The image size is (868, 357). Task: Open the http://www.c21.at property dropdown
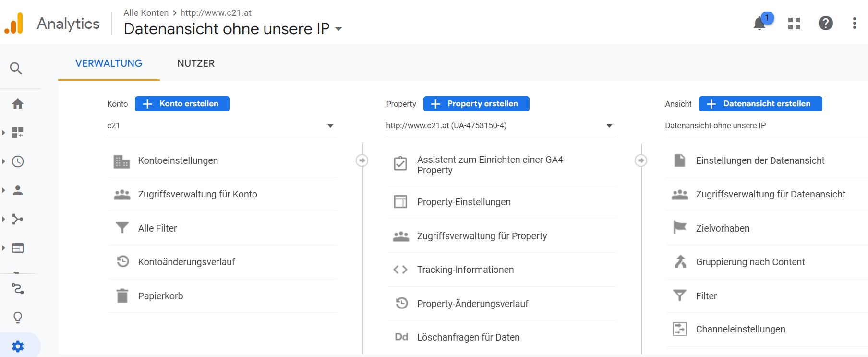(501, 126)
